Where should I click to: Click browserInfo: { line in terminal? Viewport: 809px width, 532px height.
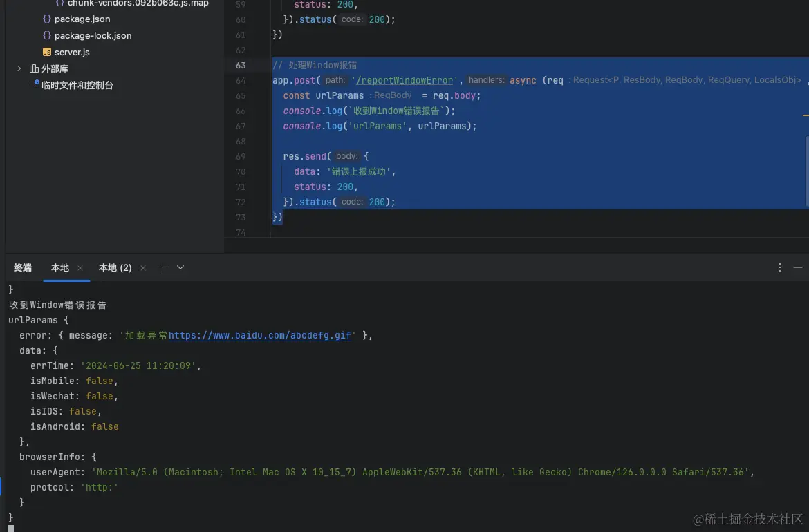pos(58,457)
